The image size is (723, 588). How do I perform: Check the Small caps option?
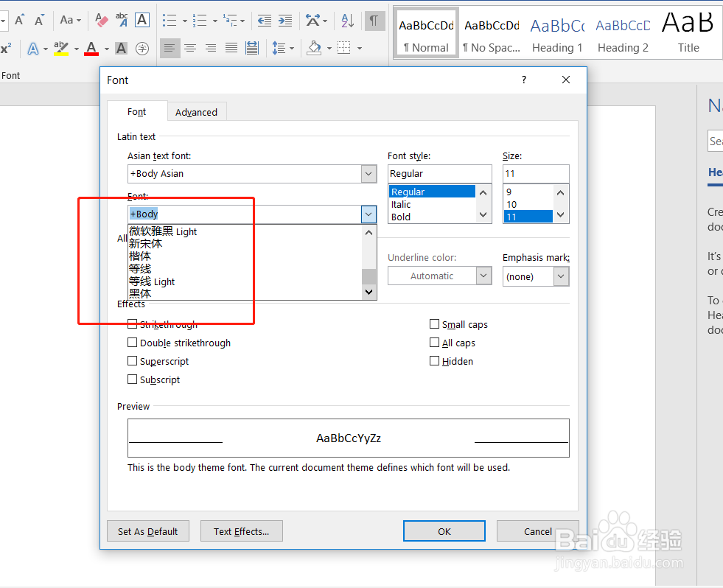click(435, 324)
